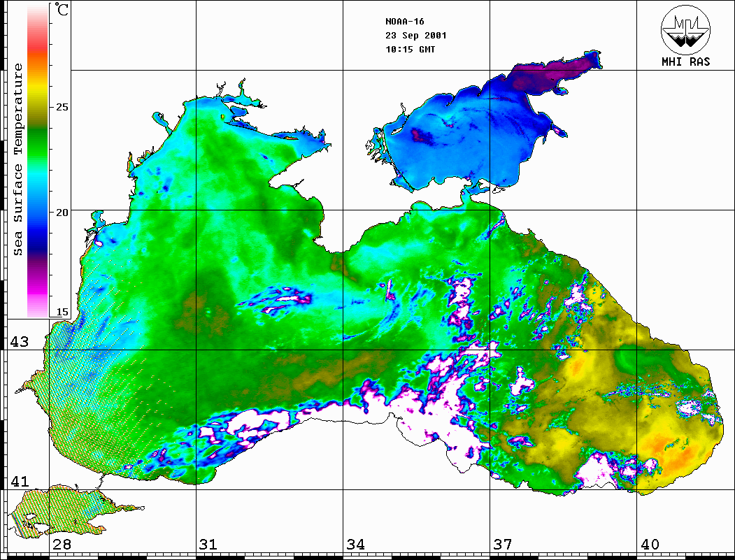Click longitude label 37
The image size is (735, 560).
coord(502,545)
